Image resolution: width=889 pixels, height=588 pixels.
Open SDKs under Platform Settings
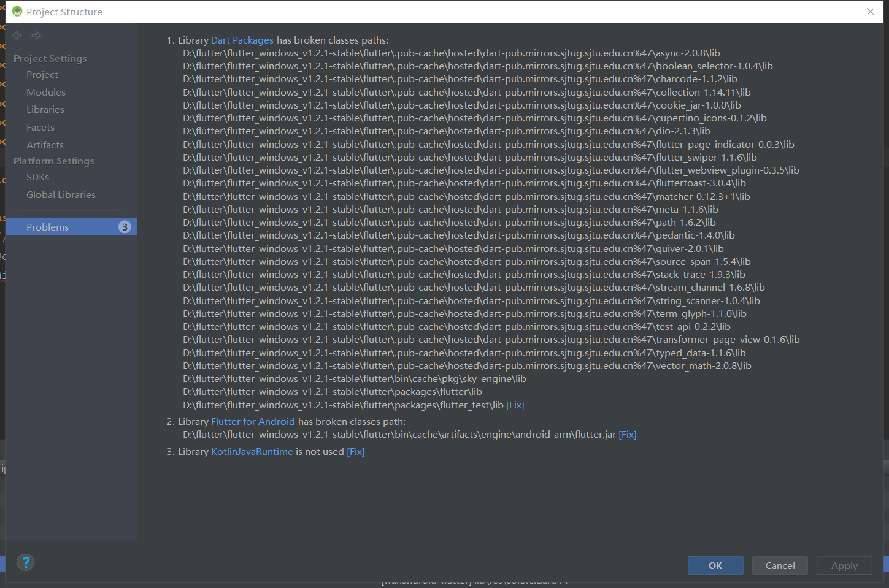37,177
